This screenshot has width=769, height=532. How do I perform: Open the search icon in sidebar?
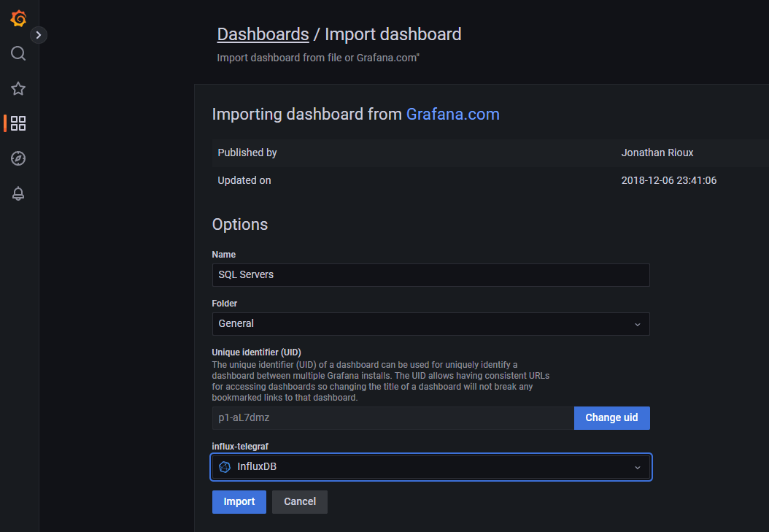tap(18, 53)
